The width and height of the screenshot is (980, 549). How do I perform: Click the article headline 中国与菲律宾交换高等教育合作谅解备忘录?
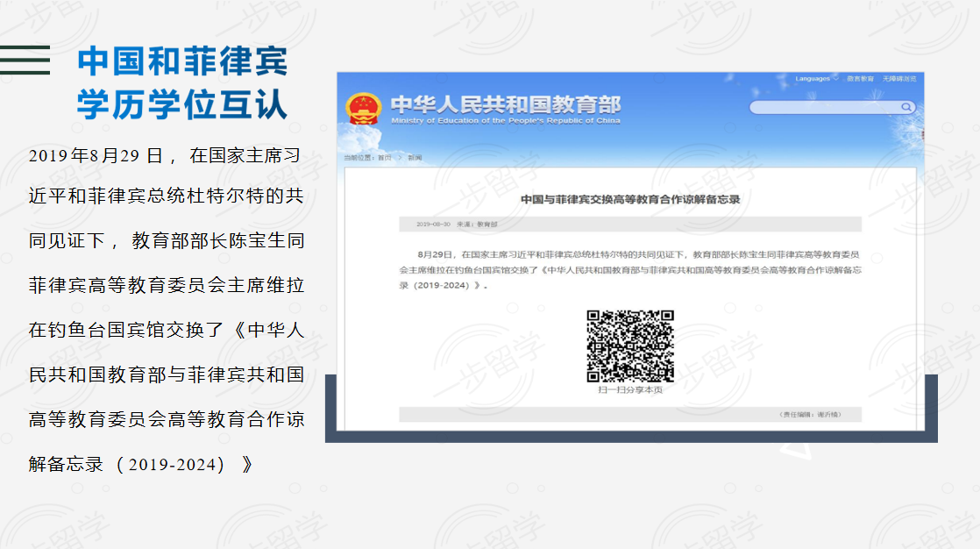(630, 199)
